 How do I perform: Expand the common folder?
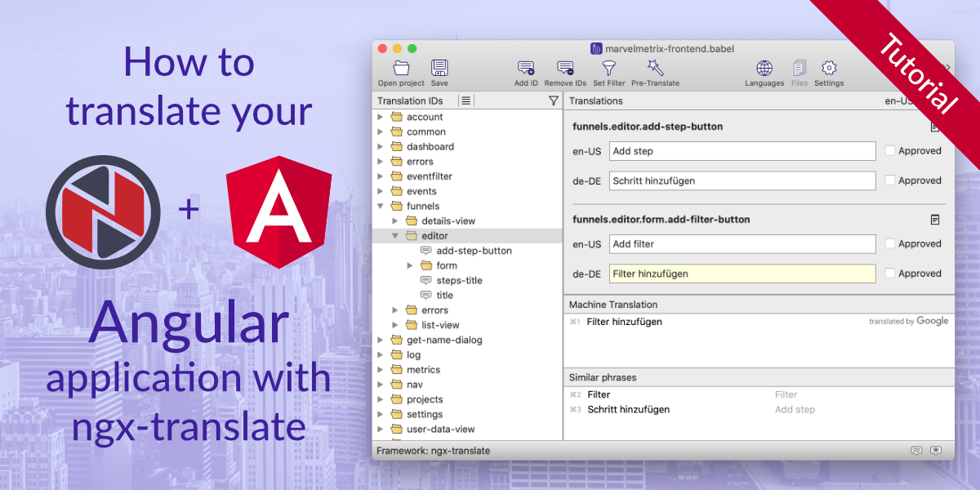pos(380,131)
